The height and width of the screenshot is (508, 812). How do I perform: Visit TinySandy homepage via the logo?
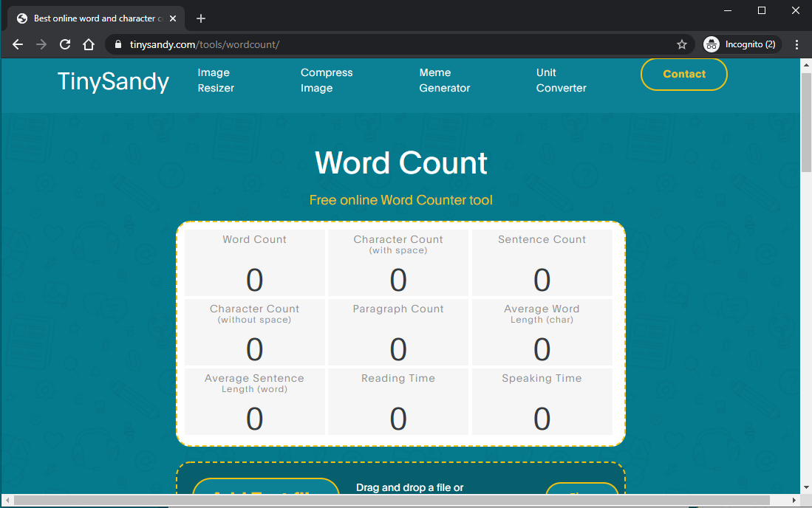point(112,82)
